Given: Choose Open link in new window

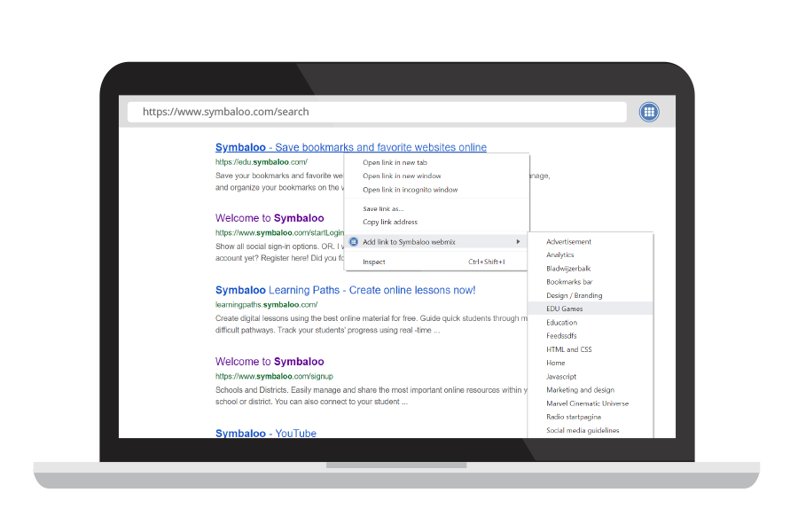Looking at the screenshot, I should tap(402, 176).
